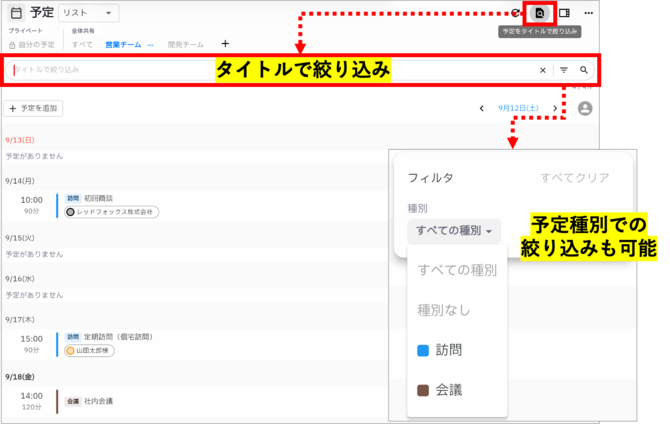Open the リスト view dropdown
This screenshot has width=670, height=424.
point(88,13)
